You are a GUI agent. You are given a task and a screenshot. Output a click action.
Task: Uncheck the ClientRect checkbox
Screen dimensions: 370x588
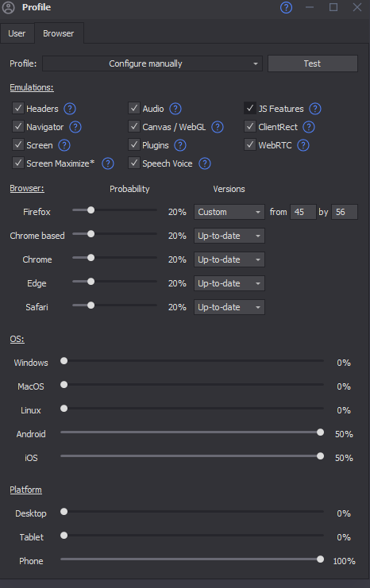tap(250, 127)
